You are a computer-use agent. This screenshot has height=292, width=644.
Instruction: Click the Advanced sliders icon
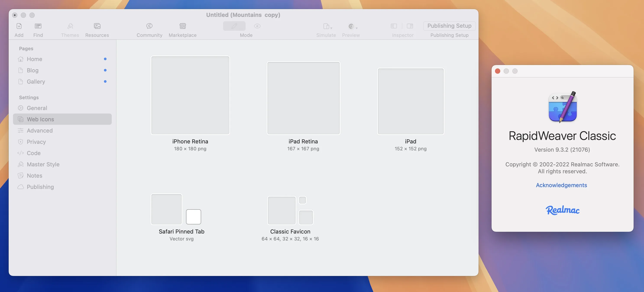21,130
